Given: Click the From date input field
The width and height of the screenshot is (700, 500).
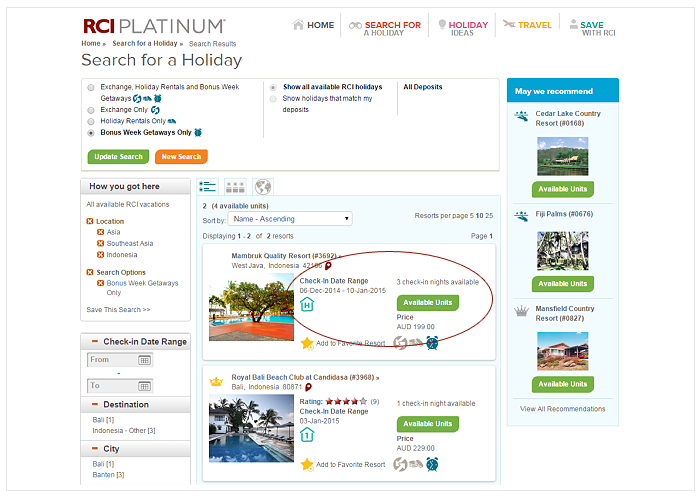Looking at the screenshot, I should click(x=120, y=360).
